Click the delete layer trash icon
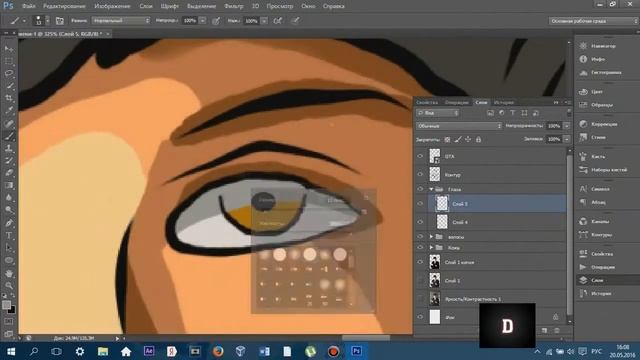The image size is (640, 360). pos(557,330)
